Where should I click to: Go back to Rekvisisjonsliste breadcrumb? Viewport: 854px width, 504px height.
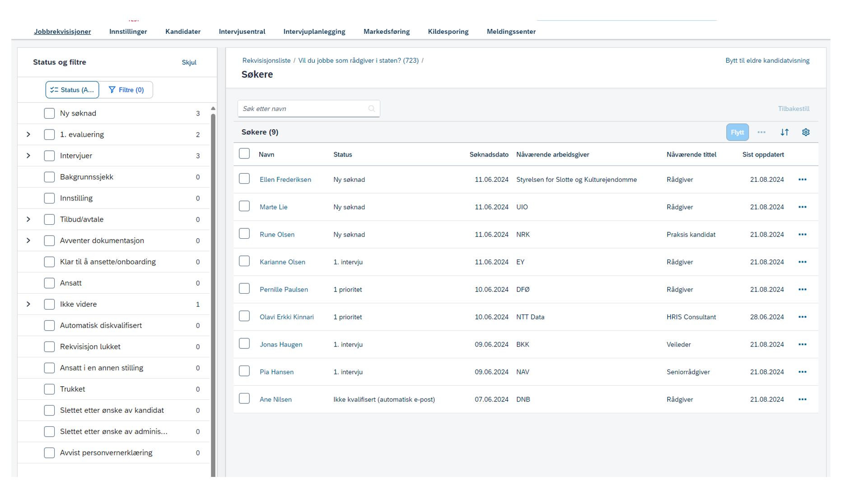[266, 60]
